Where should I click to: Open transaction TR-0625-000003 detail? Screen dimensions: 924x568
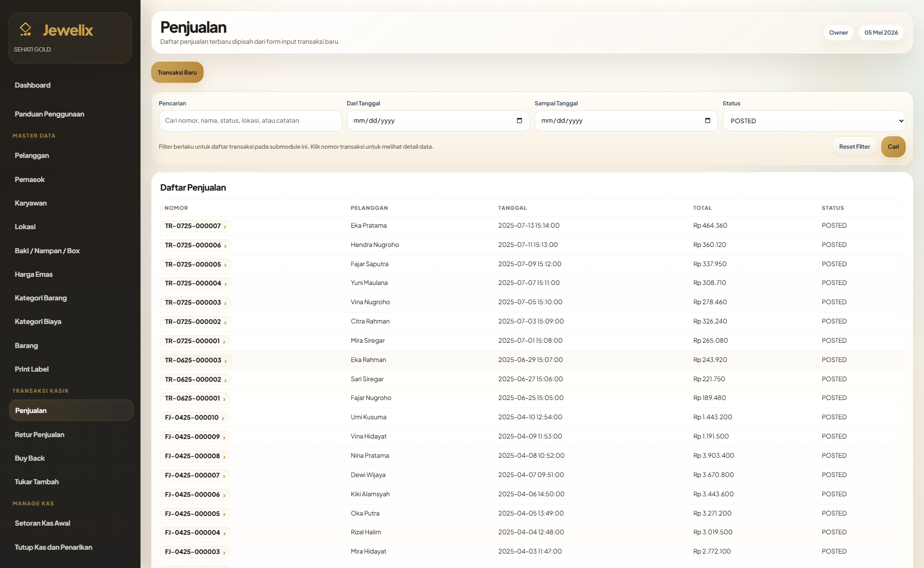tap(196, 360)
